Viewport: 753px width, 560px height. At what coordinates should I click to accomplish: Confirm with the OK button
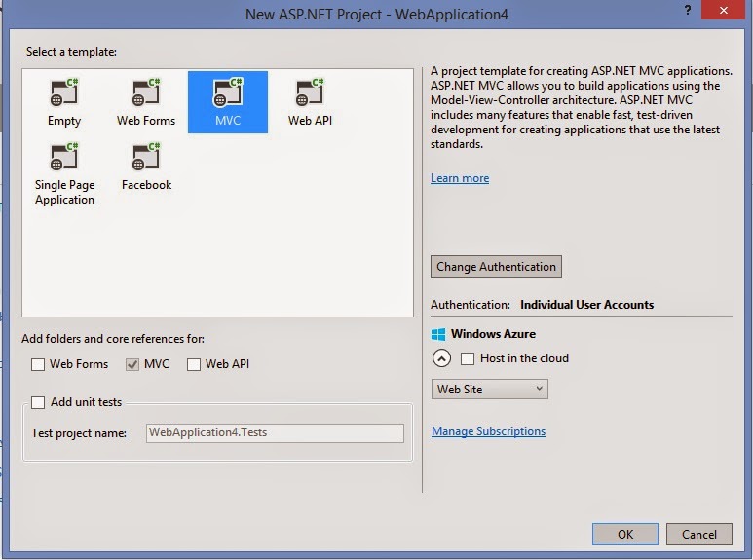(625, 534)
